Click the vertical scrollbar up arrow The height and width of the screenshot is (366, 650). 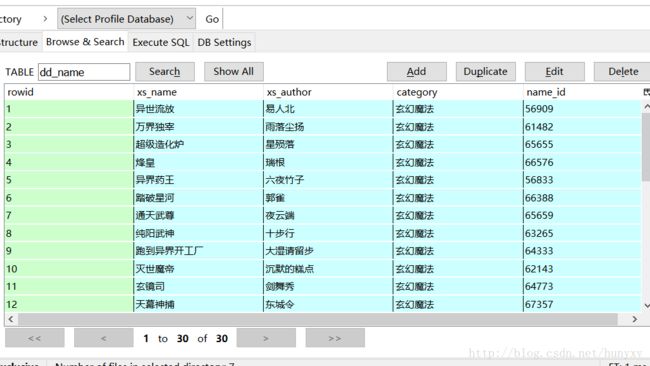coord(646,107)
